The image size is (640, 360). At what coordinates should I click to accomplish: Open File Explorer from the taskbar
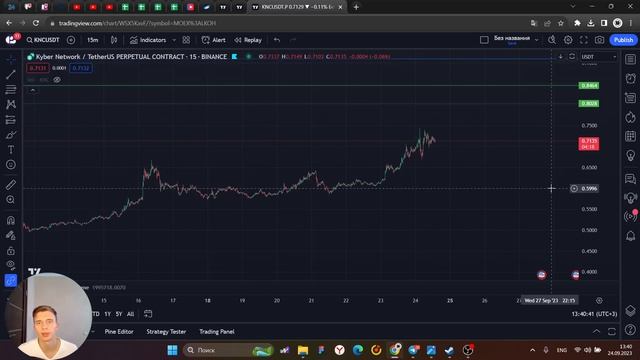click(302, 350)
